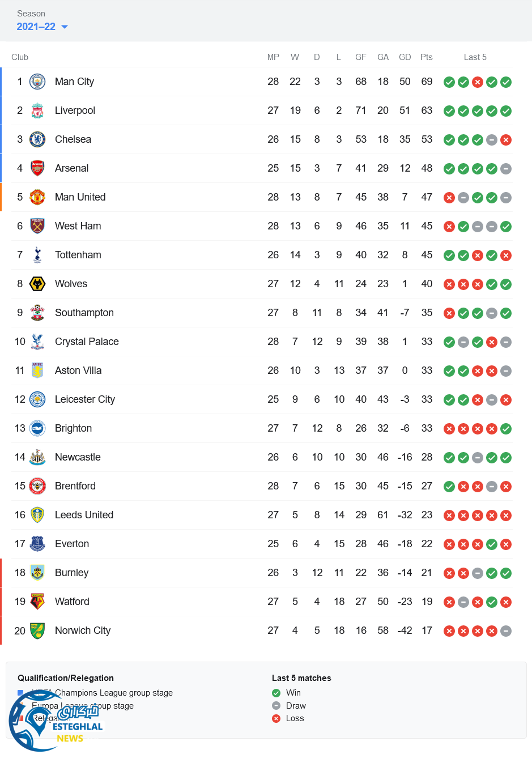532x767 pixels.
Task: Select the Crystal Palace team name
Action: 87,342
